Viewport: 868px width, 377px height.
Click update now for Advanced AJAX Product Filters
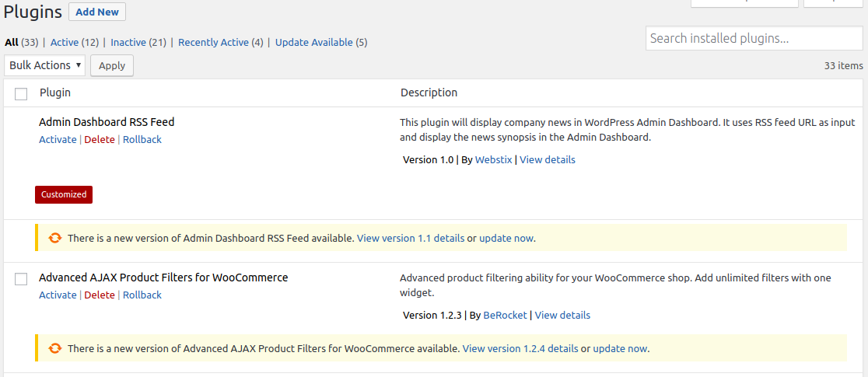(620, 349)
